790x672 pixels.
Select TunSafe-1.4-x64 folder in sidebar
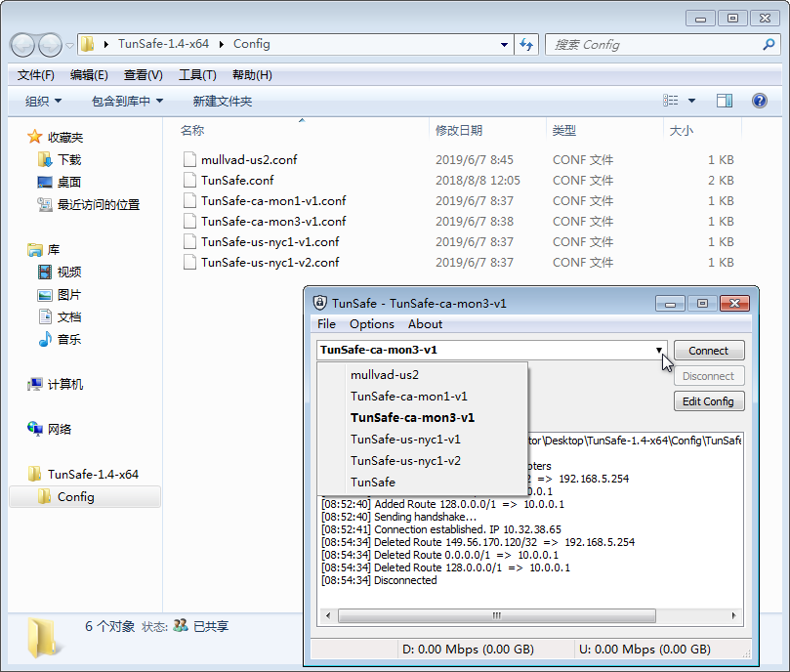pos(84,475)
